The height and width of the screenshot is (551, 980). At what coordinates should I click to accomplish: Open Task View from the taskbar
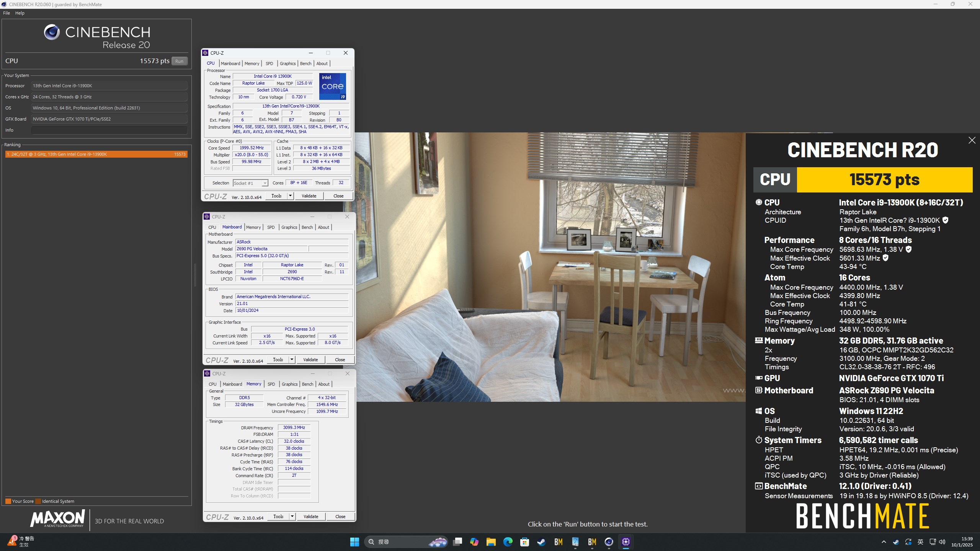(x=457, y=542)
